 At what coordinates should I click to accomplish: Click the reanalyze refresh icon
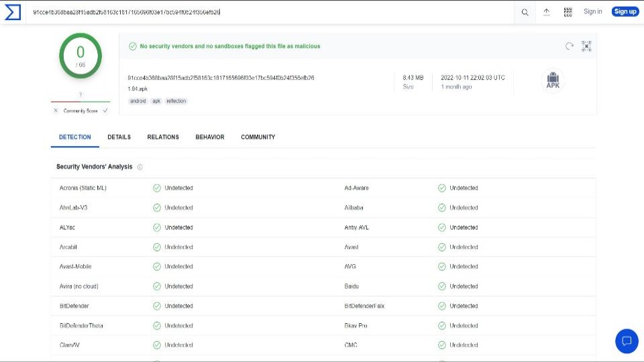[570, 46]
